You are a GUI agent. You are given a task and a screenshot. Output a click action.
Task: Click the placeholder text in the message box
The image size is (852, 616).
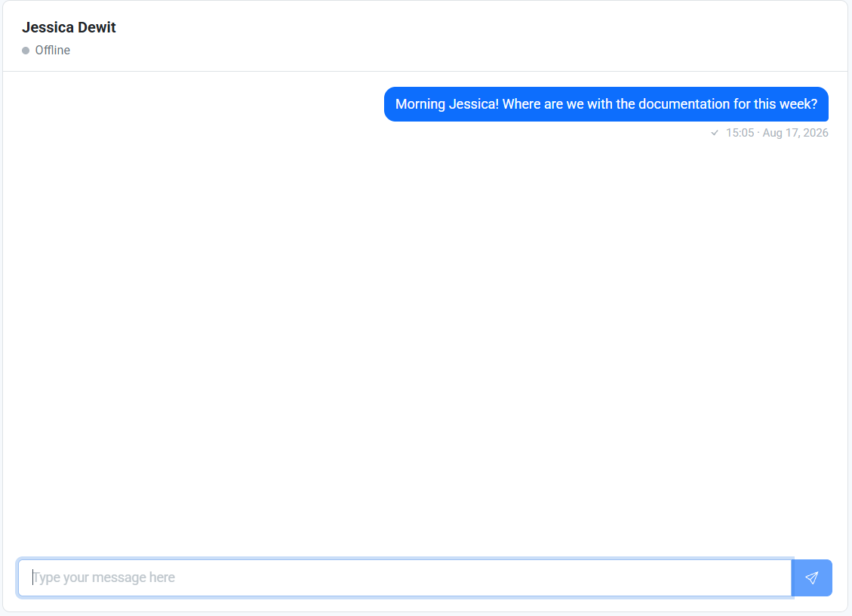tap(104, 577)
